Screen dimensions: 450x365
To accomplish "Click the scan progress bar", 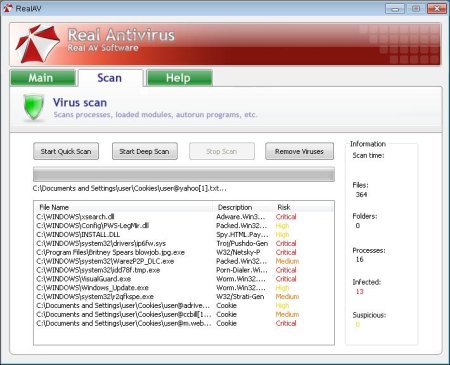I will click(x=184, y=174).
